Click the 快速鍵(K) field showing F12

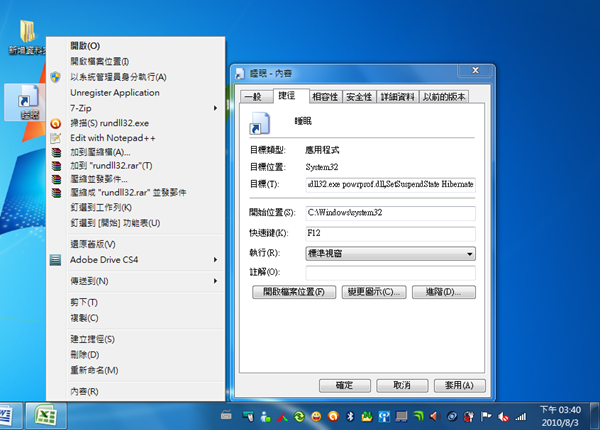click(x=390, y=233)
